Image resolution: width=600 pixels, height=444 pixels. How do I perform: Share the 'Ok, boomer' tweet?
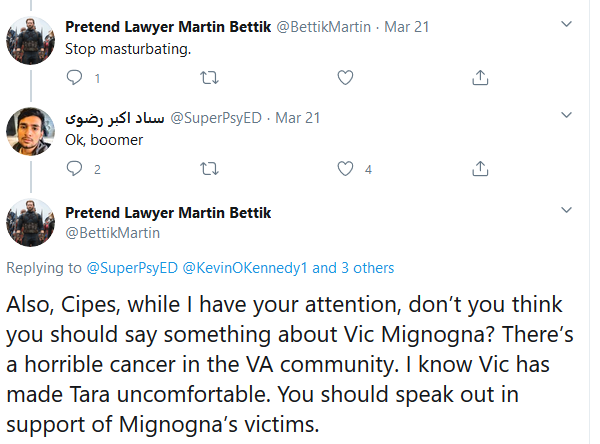tap(480, 168)
